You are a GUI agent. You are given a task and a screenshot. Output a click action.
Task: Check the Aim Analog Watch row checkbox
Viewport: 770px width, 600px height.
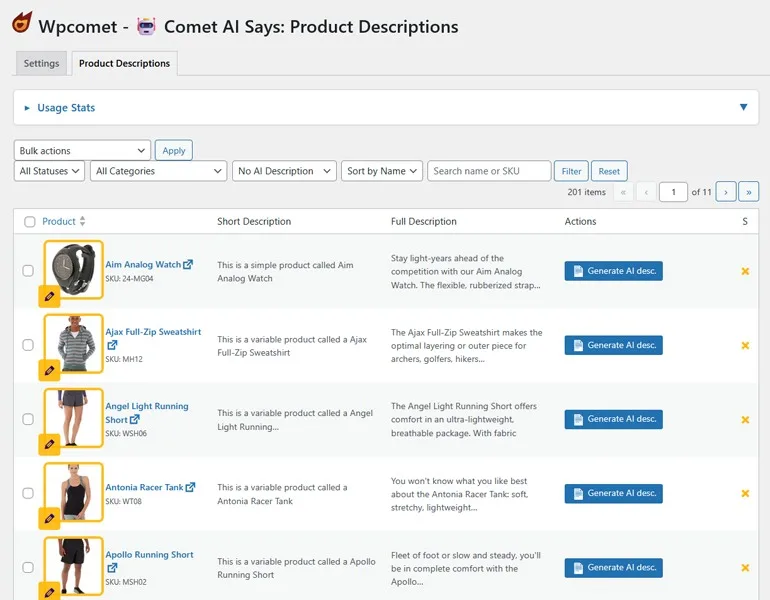coord(28,271)
